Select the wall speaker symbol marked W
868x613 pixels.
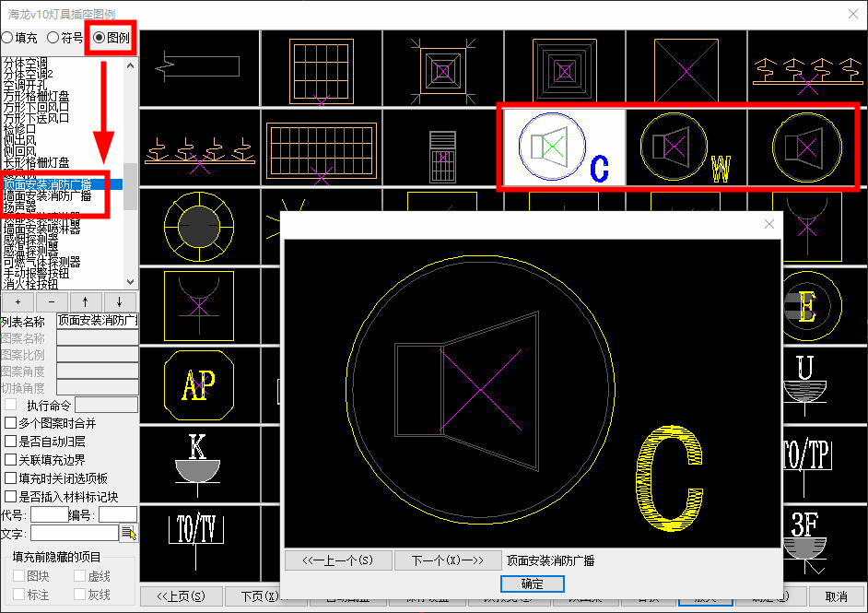point(686,148)
